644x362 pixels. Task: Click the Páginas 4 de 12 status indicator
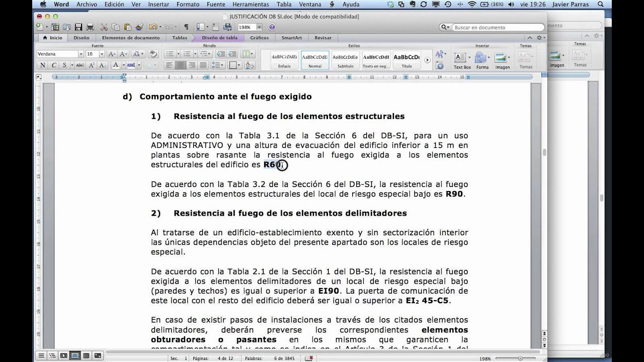coord(215,358)
